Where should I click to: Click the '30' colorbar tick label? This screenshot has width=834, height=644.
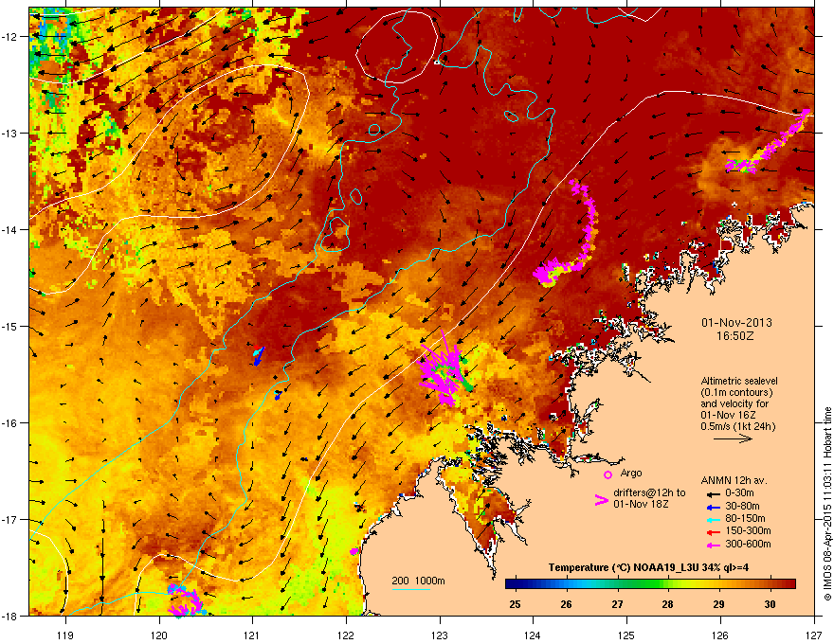(x=770, y=604)
